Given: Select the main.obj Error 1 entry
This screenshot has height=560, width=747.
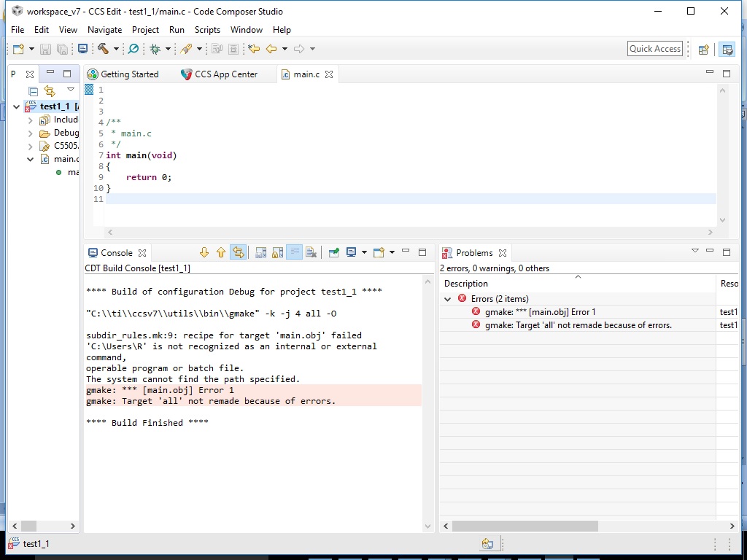Looking at the screenshot, I should [x=541, y=312].
